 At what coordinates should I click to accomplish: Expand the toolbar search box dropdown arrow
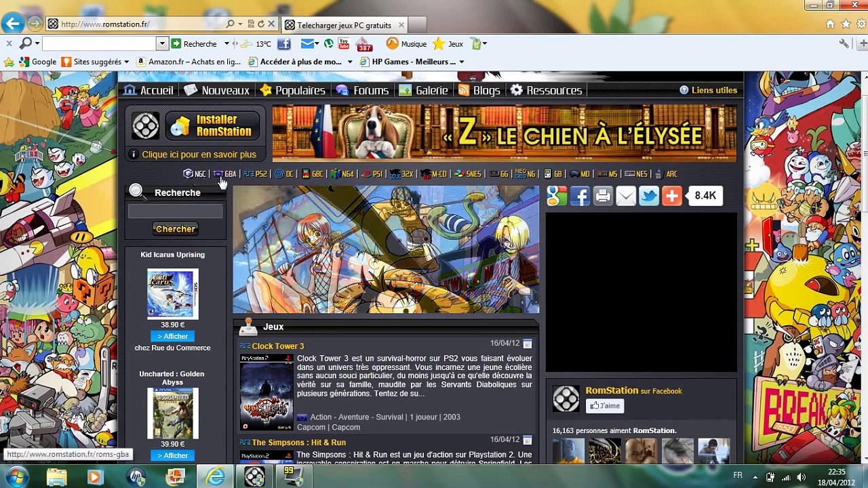click(161, 43)
